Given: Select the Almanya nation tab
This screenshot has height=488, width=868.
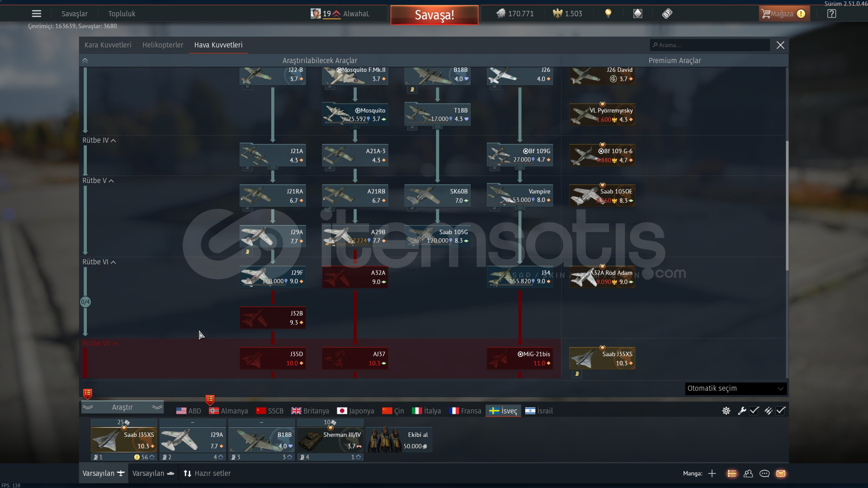Looking at the screenshot, I should click(x=228, y=411).
